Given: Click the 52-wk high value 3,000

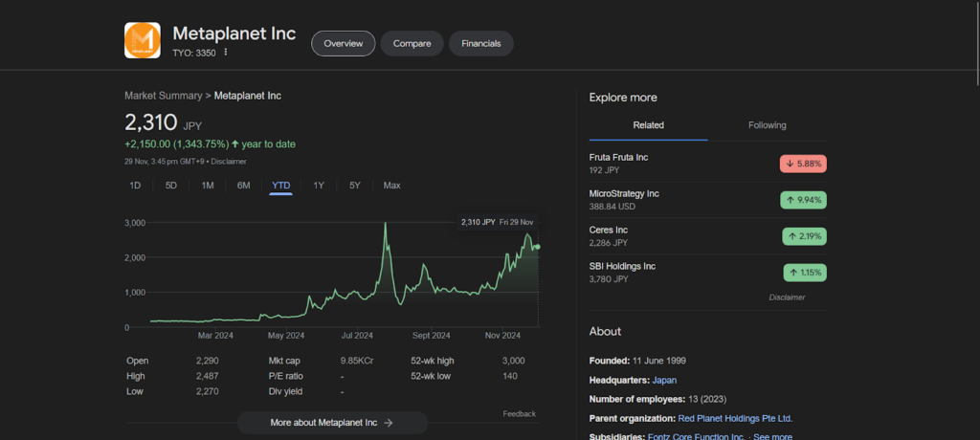Looking at the screenshot, I should pyautogui.click(x=513, y=361).
